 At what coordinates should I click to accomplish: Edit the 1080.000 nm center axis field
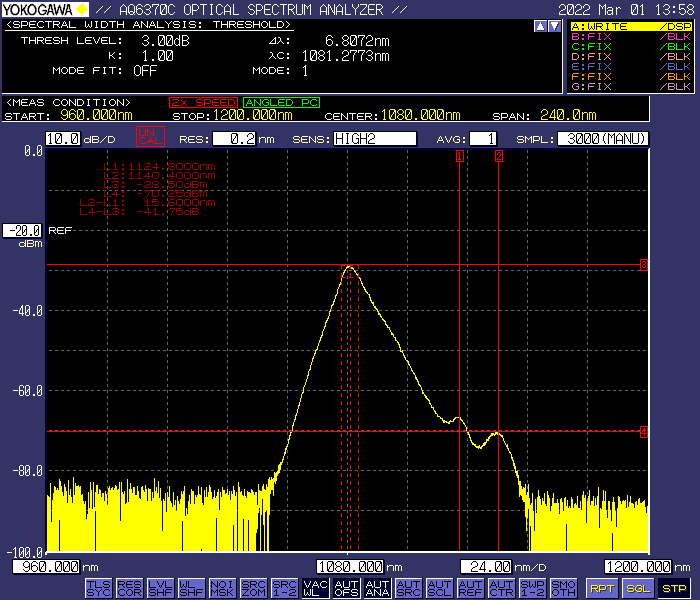point(350,567)
